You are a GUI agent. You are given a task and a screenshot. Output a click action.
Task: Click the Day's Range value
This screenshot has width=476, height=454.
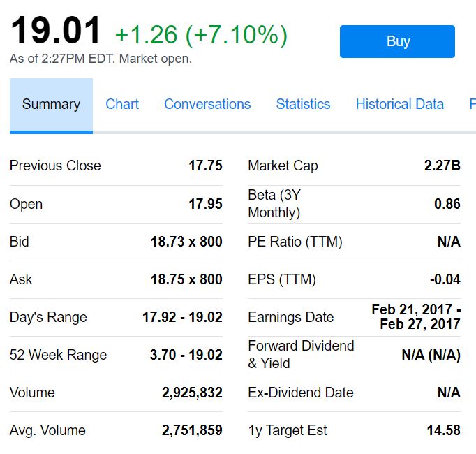pos(182,317)
